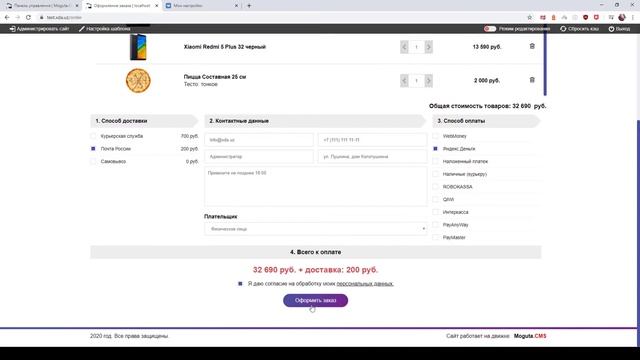Select QIWI payment method
The height and width of the screenshot is (360, 640).
(436, 199)
